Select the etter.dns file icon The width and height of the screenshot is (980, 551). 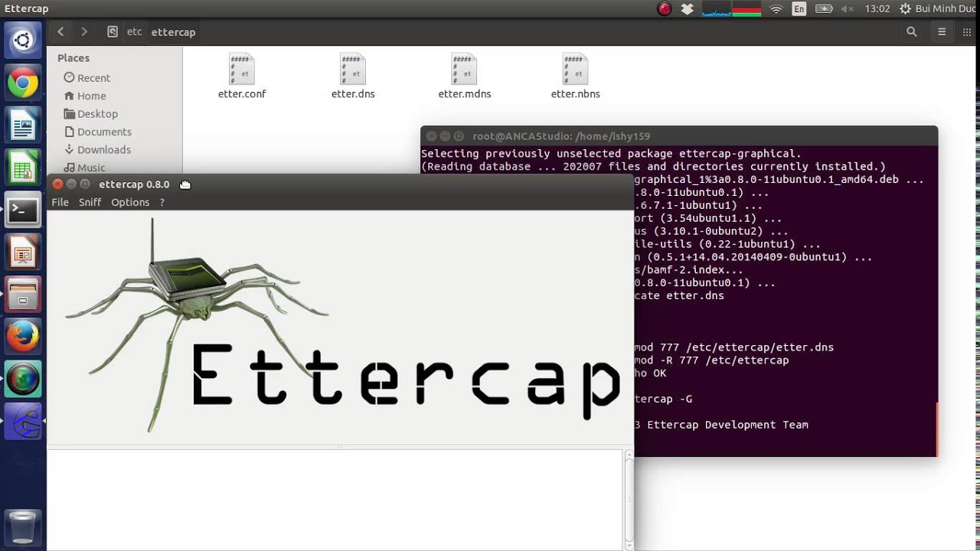pos(353,70)
